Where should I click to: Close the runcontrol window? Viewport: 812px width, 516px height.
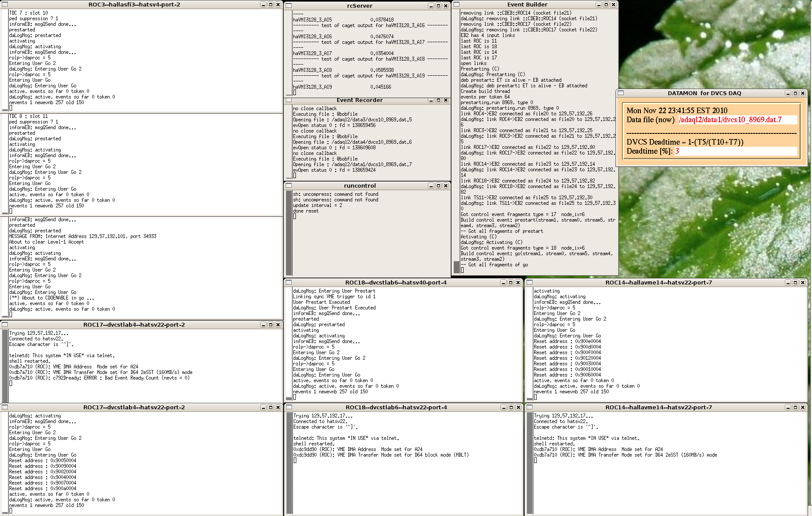pos(446,185)
